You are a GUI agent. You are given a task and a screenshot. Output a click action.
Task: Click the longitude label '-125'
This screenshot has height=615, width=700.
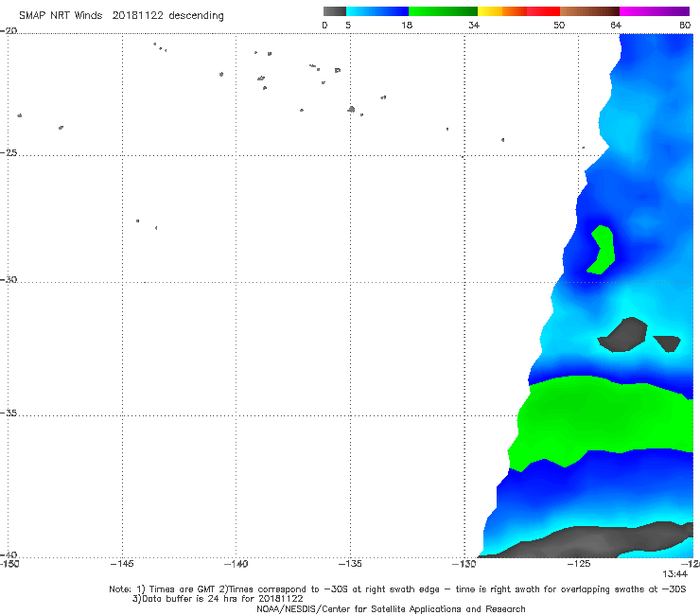point(579,564)
